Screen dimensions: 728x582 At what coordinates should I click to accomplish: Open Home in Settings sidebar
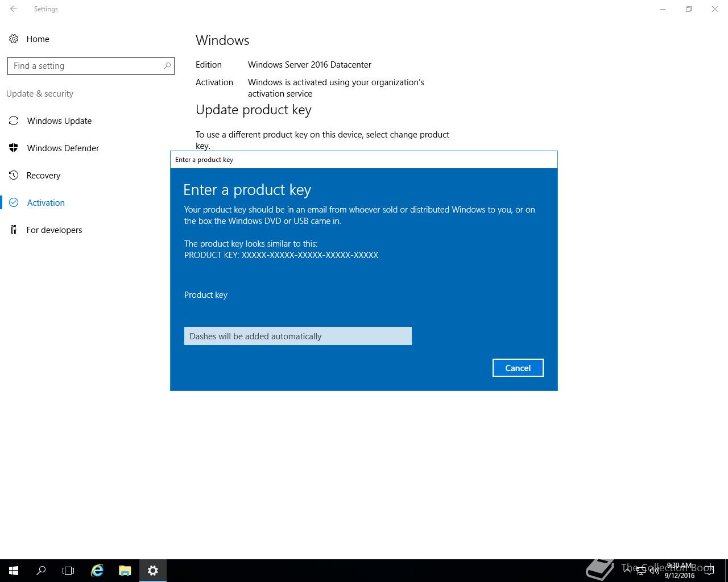38,39
